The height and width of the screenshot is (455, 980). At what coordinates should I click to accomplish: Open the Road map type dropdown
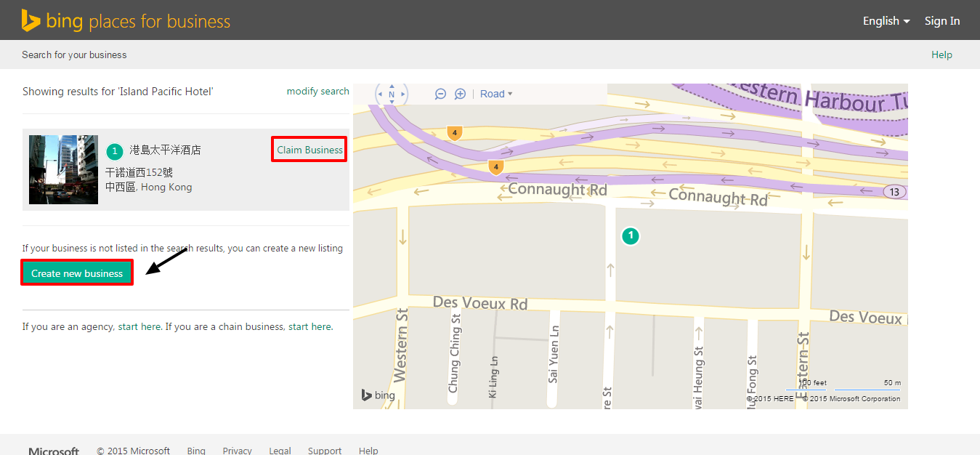point(496,94)
